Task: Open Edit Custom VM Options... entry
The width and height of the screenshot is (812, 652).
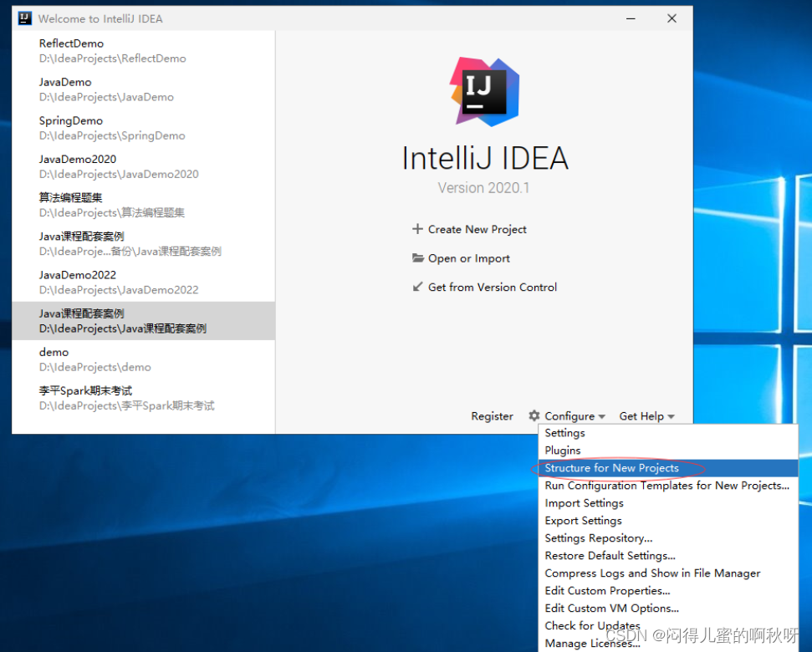Action: pos(668,609)
